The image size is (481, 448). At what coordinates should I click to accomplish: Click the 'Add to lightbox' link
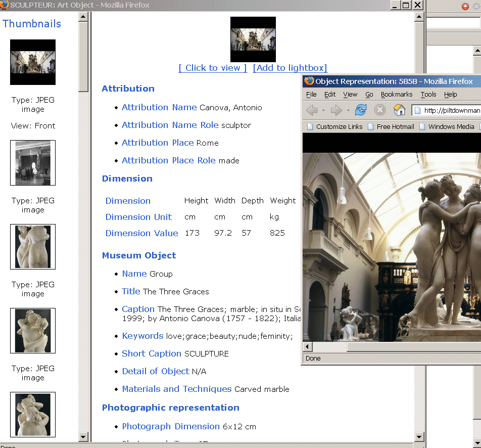[x=290, y=68]
